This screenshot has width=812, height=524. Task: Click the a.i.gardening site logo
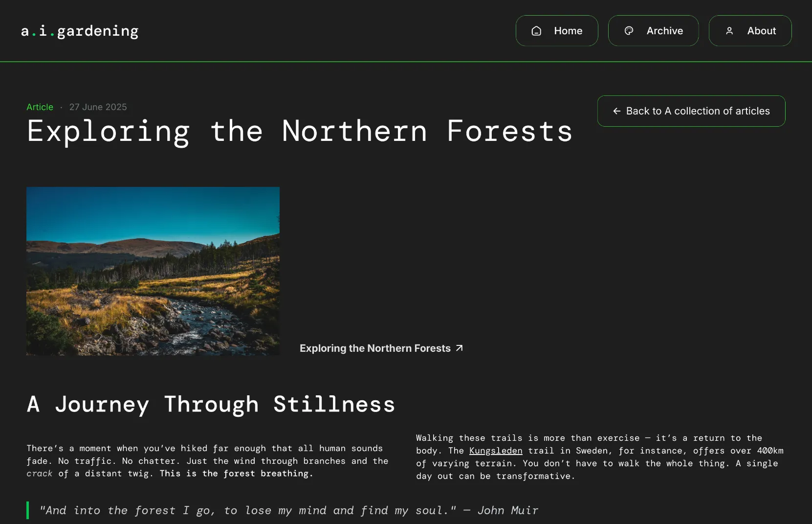coord(80,31)
